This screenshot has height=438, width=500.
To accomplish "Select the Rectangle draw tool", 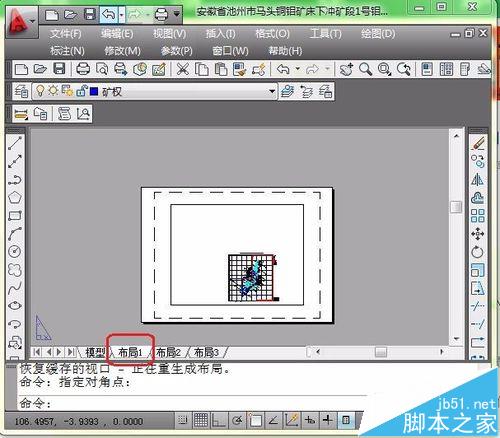I will point(15,215).
